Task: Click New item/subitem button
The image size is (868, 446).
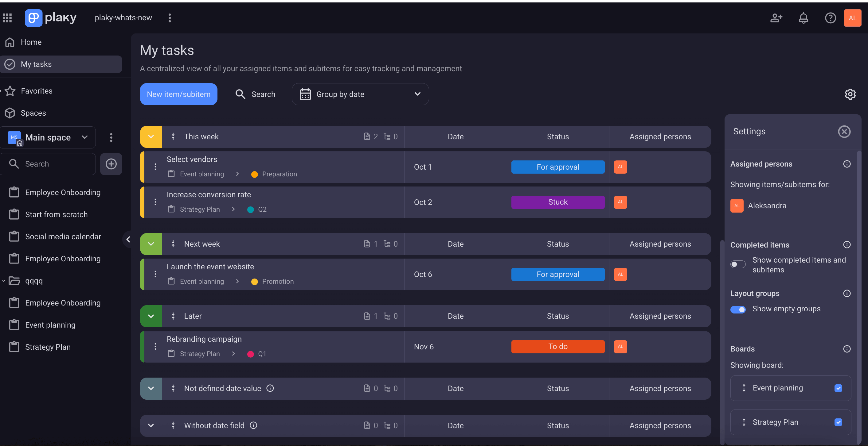Action: click(178, 94)
